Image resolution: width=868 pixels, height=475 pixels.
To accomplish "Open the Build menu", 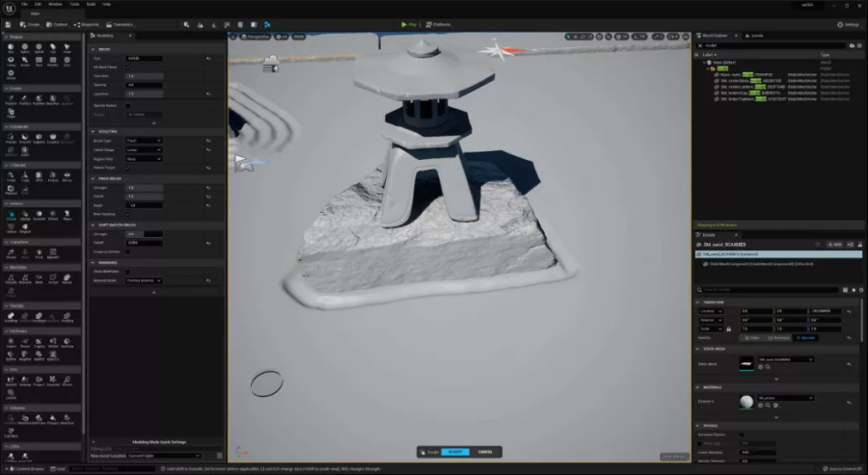I will point(91,4).
